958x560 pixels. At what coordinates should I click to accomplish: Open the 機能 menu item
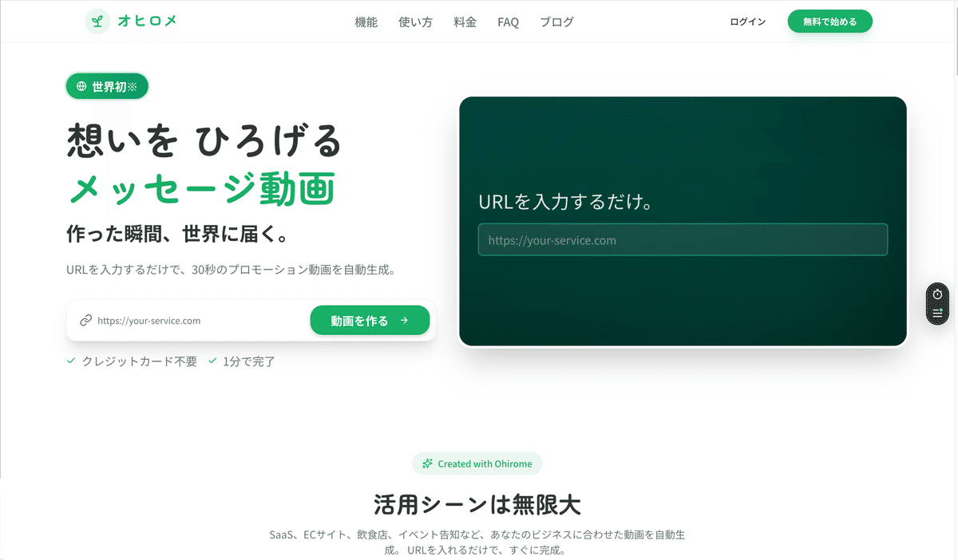366,22
